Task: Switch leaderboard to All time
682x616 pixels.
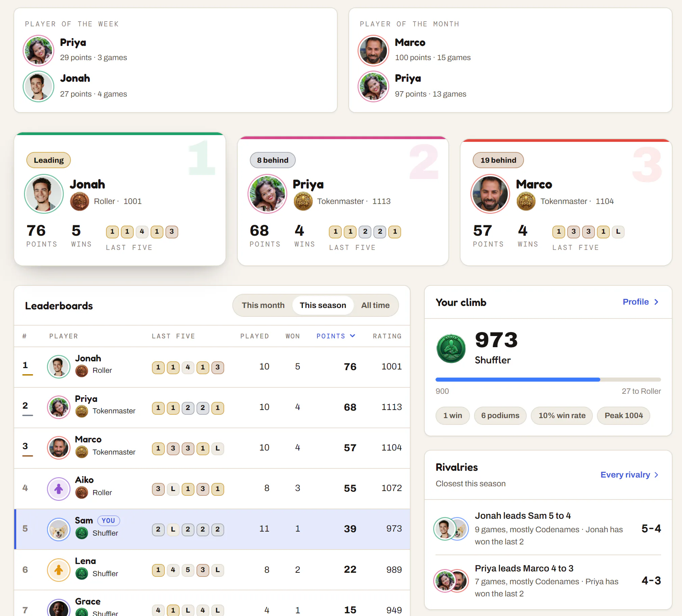Action: 375,305
